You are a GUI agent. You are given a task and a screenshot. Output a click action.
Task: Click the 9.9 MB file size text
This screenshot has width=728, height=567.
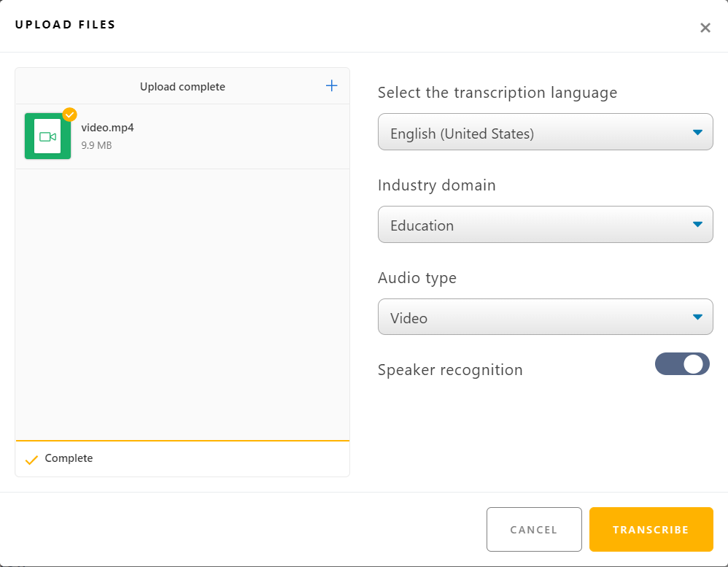click(96, 145)
